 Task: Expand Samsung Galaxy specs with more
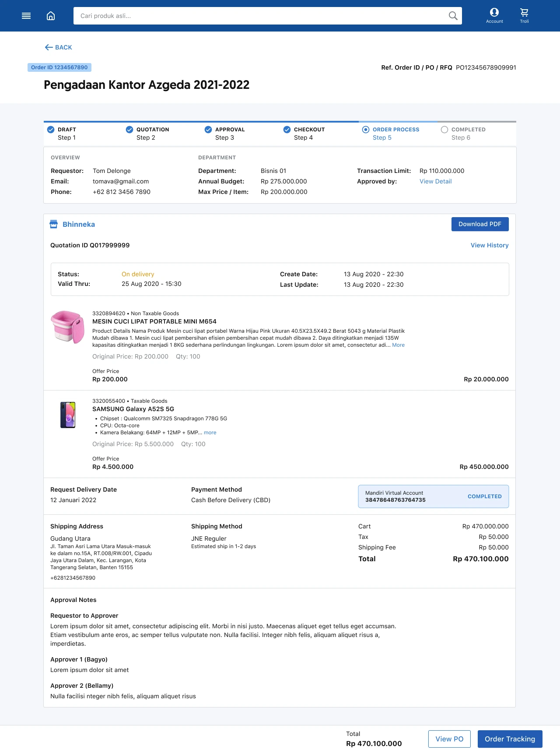pos(210,433)
